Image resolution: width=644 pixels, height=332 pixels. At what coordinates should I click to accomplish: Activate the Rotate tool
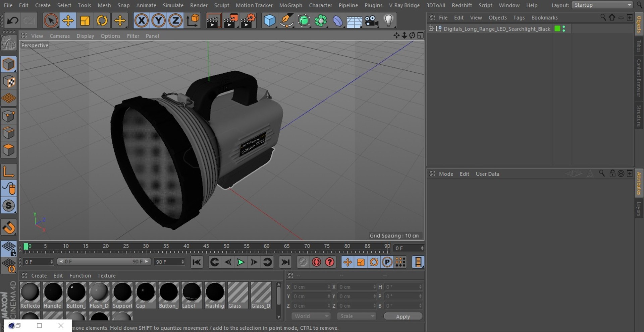click(x=102, y=21)
